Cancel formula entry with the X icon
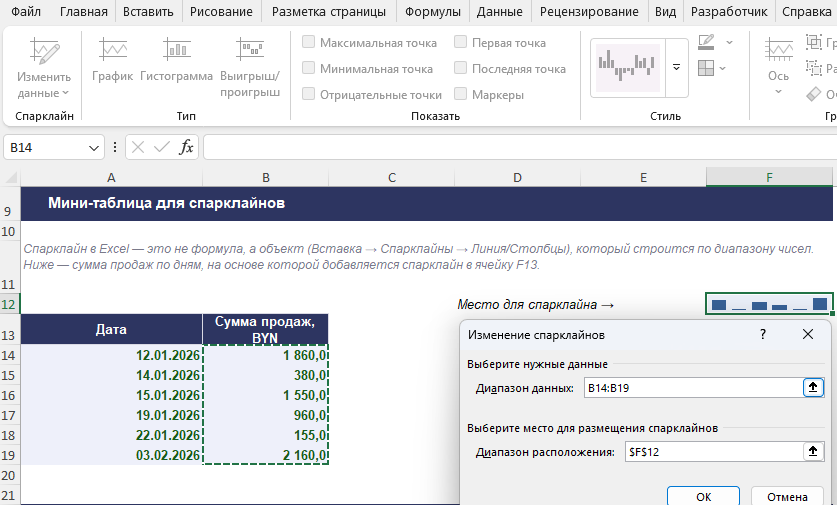837x505 pixels. 138,147
